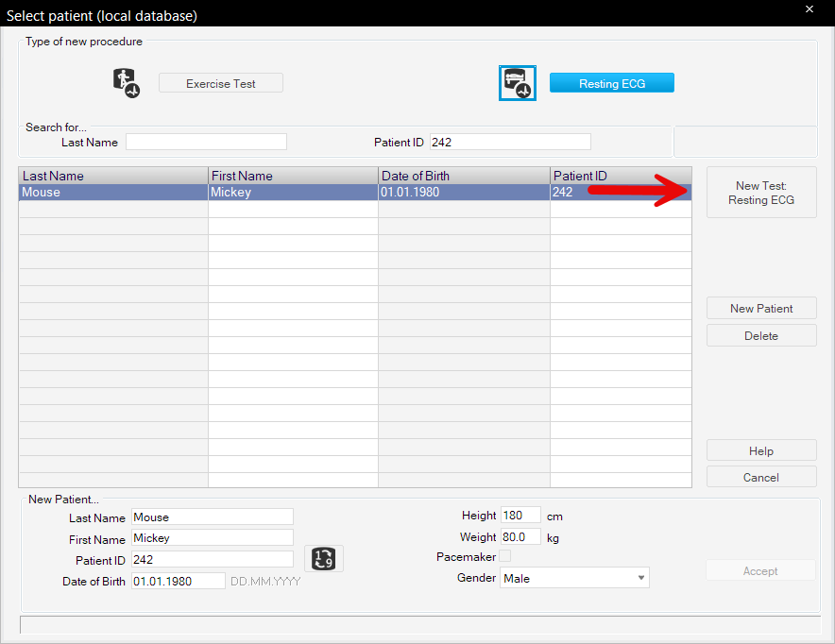Click the Exercise Test runner icon
Image resolution: width=835 pixels, height=644 pixels.
(x=126, y=83)
